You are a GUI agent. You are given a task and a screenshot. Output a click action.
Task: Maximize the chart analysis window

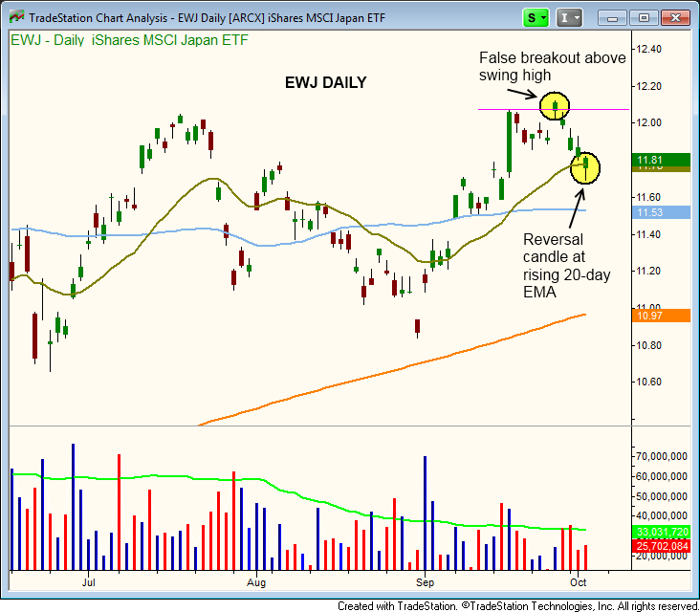[644, 18]
